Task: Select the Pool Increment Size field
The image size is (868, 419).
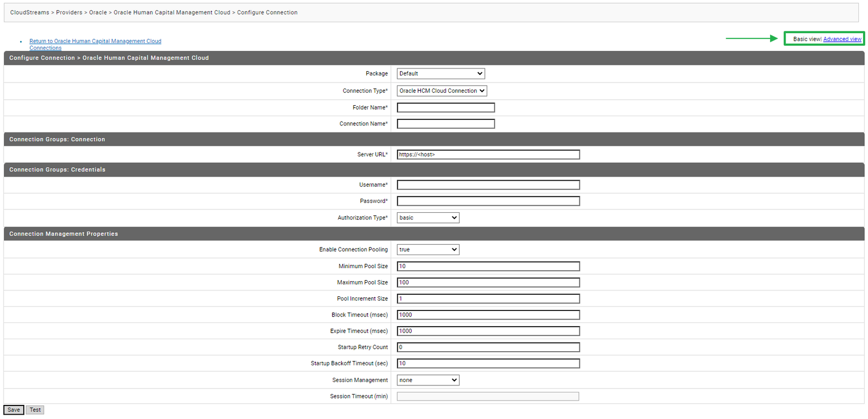Action: click(488, 299)
